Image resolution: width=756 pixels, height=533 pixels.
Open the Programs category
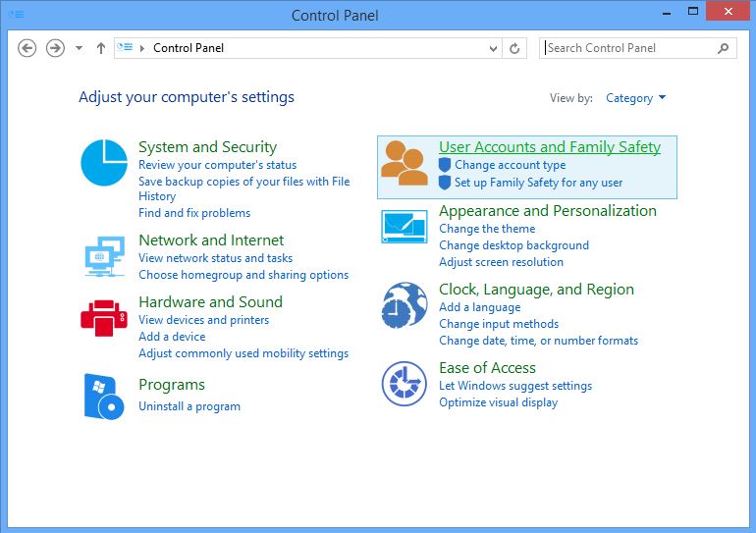[172, 385]
